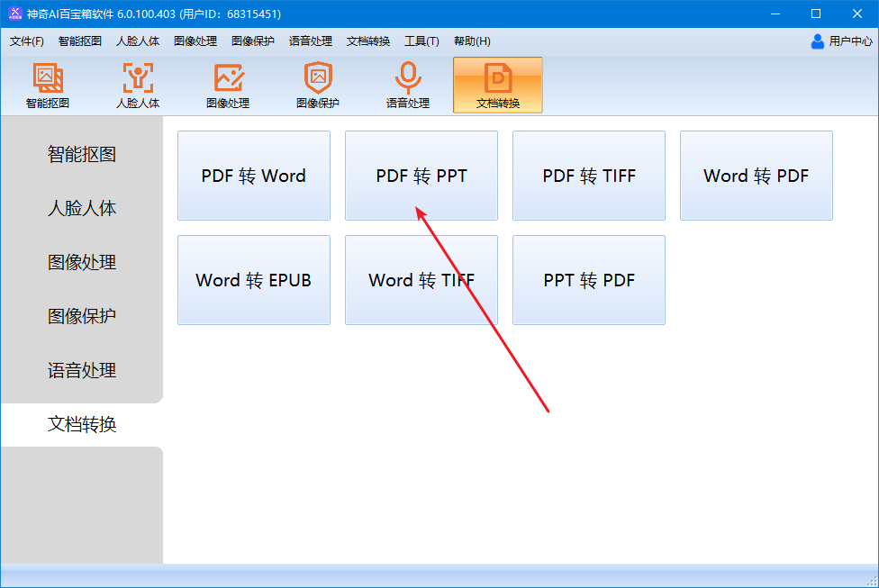Screen dimensions: 879x588
Task: Minimize the application window
Action: (775, 14)
